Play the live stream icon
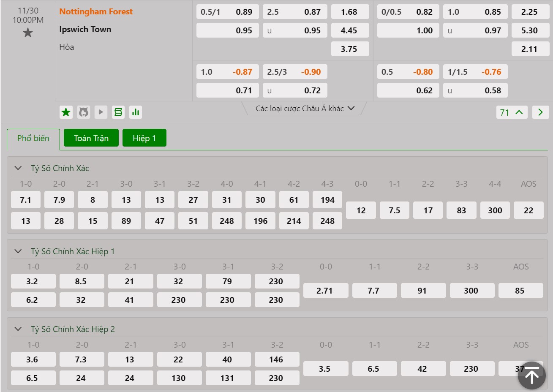Screen dimensions: 553x392 pos(101,112)
